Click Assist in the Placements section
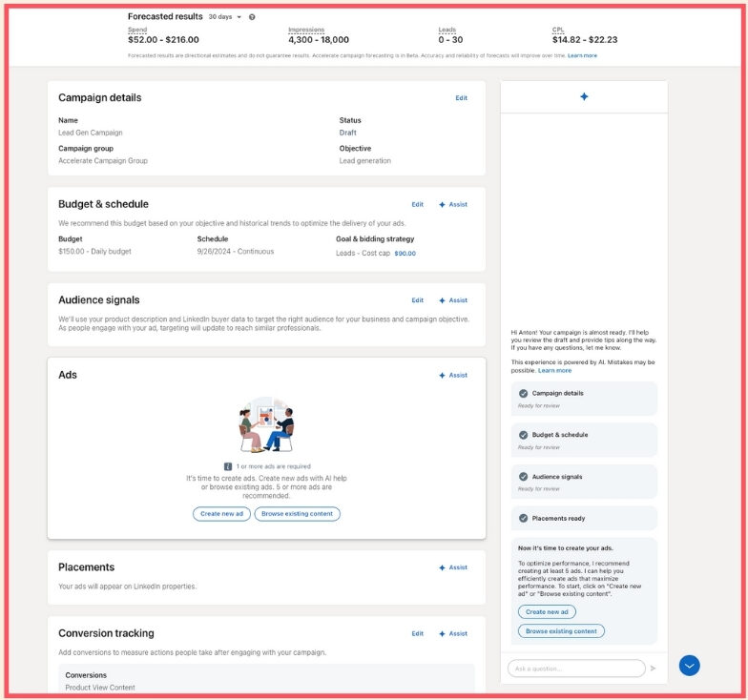748x700 pixels. (x=453, y=567)
